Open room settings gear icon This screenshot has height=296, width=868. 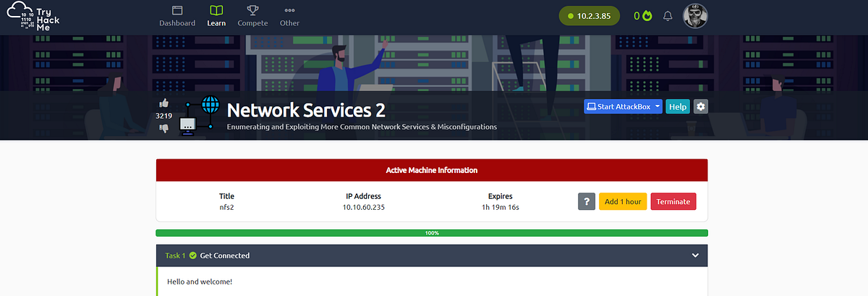point(700,106)
